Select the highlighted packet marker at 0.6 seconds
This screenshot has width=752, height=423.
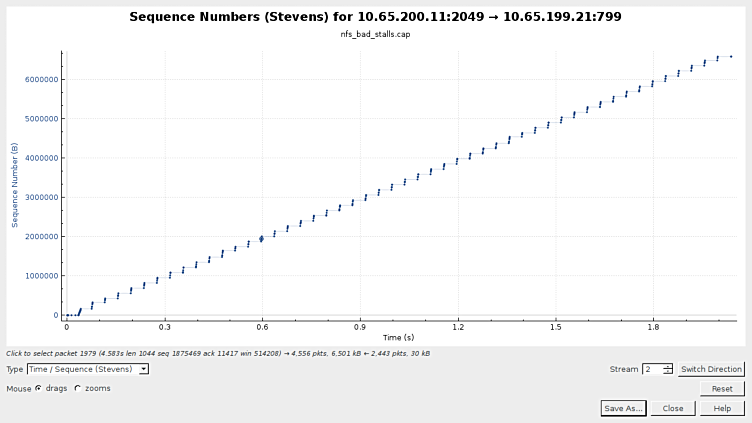(261, 238)
